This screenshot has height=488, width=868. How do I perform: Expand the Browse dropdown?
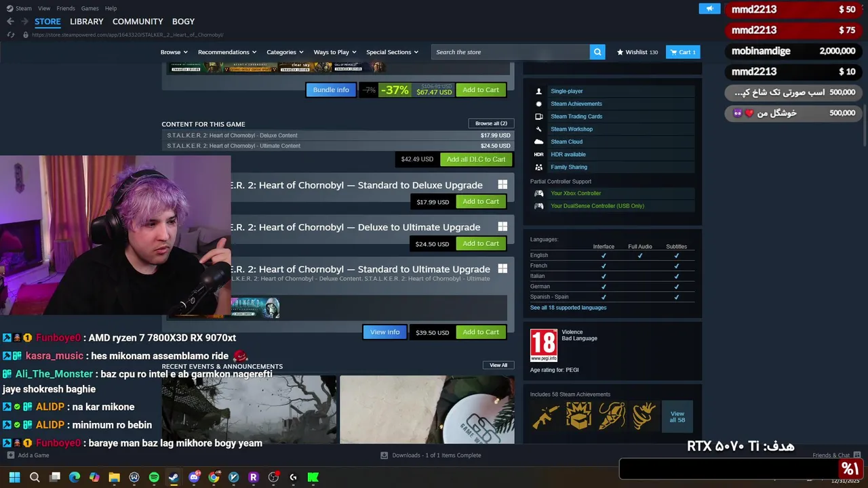click(x=174, y=52)
